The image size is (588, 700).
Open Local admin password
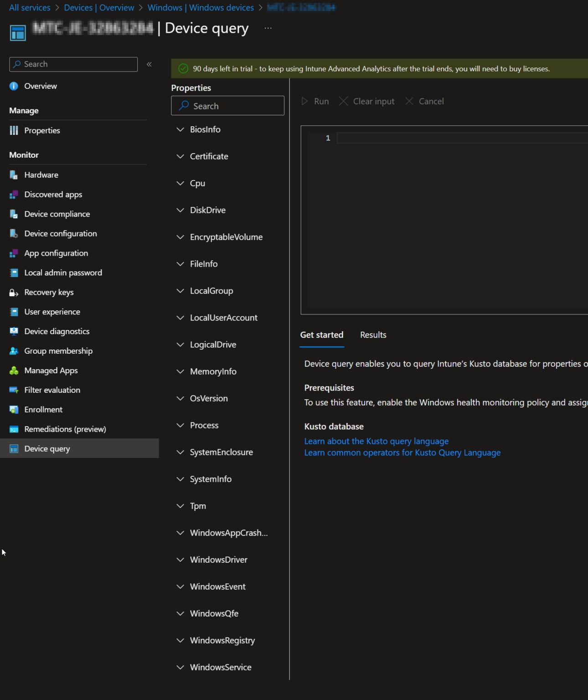click(63, 273)
